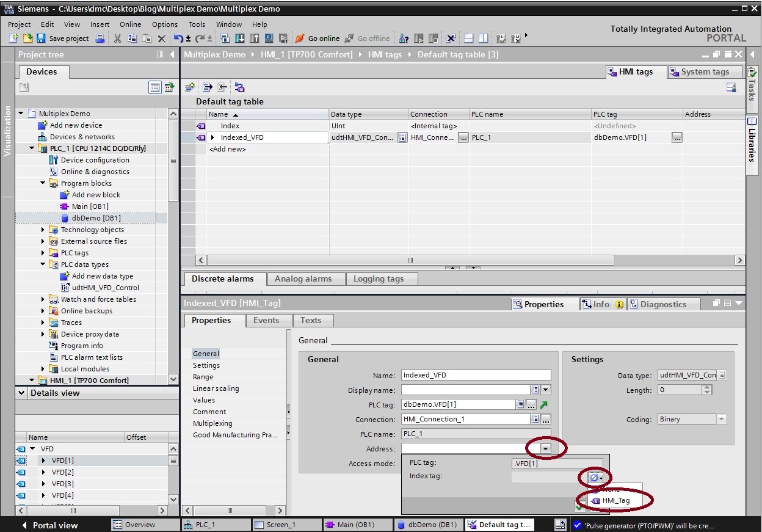Click the synchronize tags icon in tag table toolbar
Viewport: 762px width, 532px height.
point(239,87)
